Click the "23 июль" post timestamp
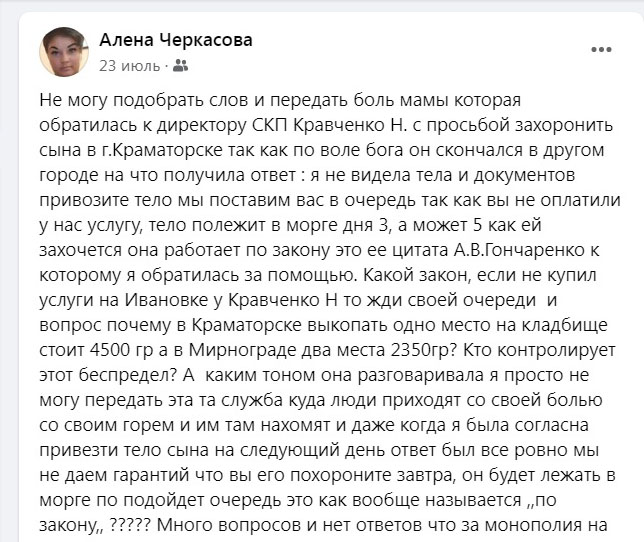 click(x=130, y=66)
